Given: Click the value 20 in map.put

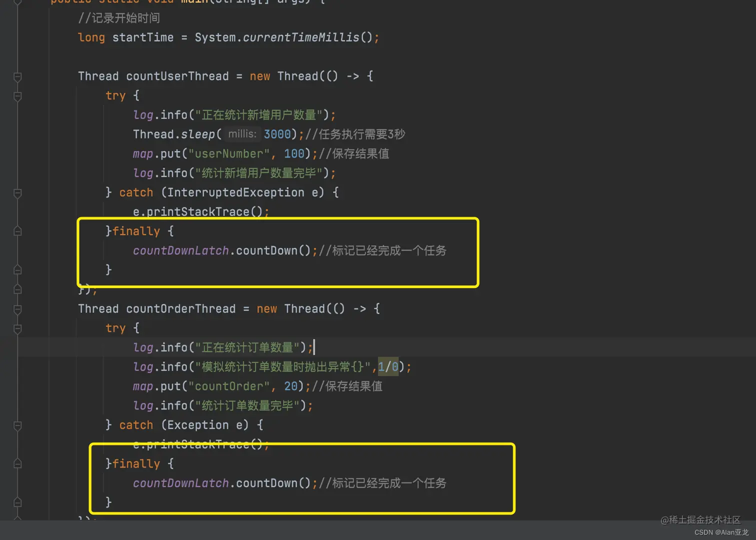Looking at the screenshot, I should (x=290, y=386).
